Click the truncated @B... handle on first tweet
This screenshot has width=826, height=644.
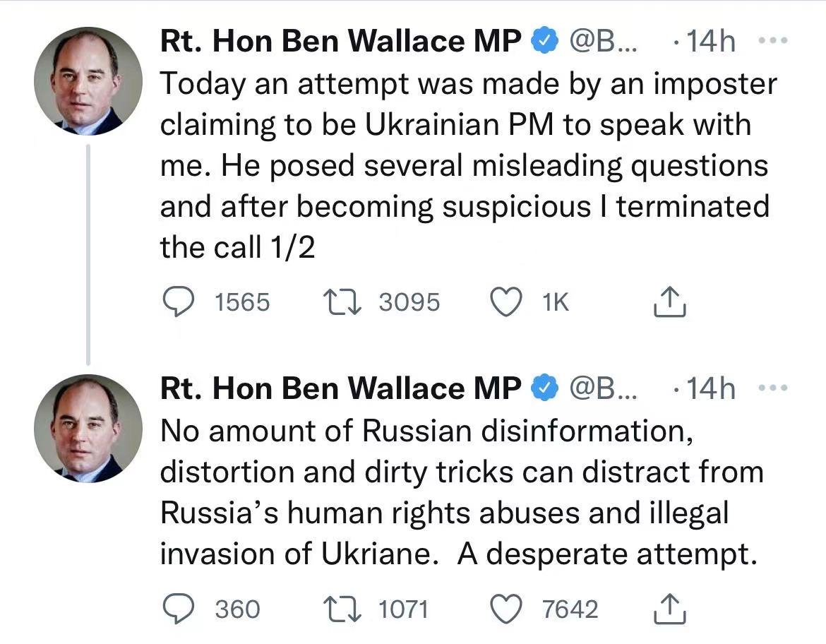click(x=601, y=42)
